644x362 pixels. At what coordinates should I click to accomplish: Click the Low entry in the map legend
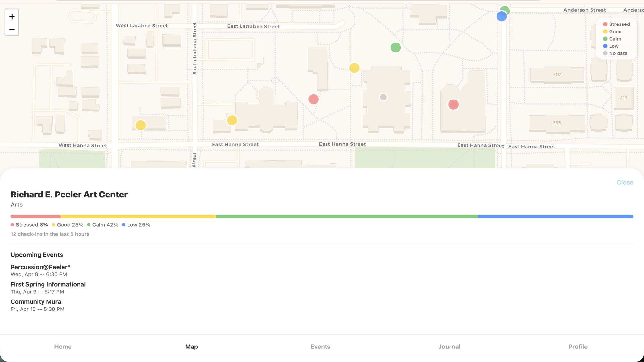pos(611,46)
